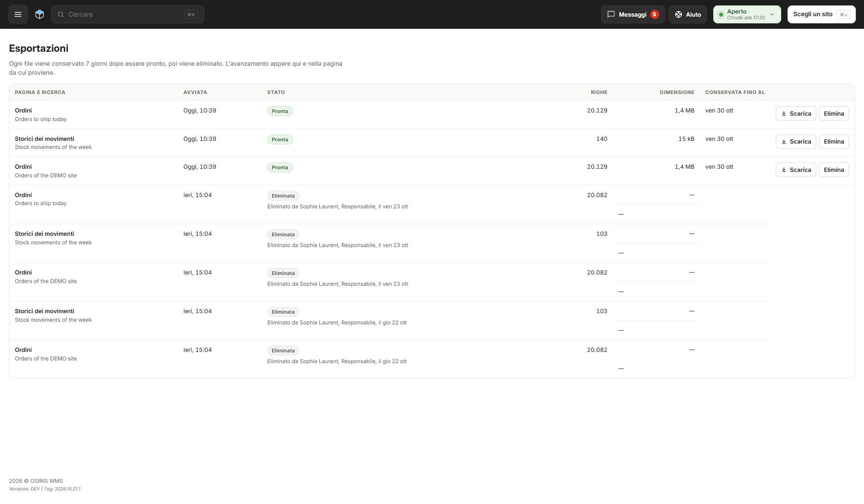Click the search magnifier icon
The width and height of the screenshot is (864, 504).
pos(61,14)
